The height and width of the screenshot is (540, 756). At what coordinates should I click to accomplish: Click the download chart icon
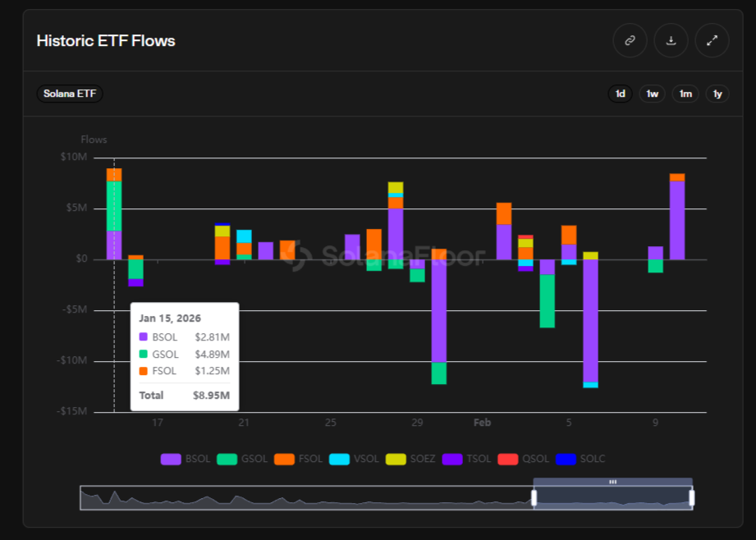(671, 40)
